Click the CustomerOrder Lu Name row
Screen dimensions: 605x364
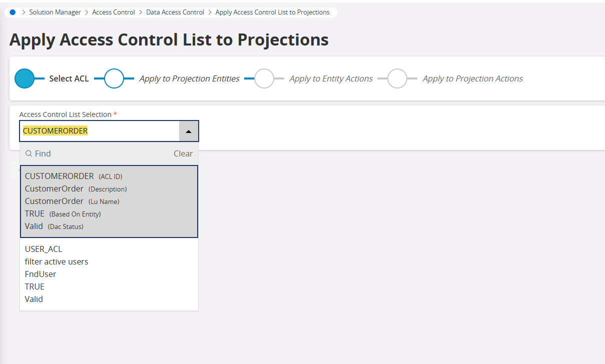pyautogui.click(x=54, y=201)
